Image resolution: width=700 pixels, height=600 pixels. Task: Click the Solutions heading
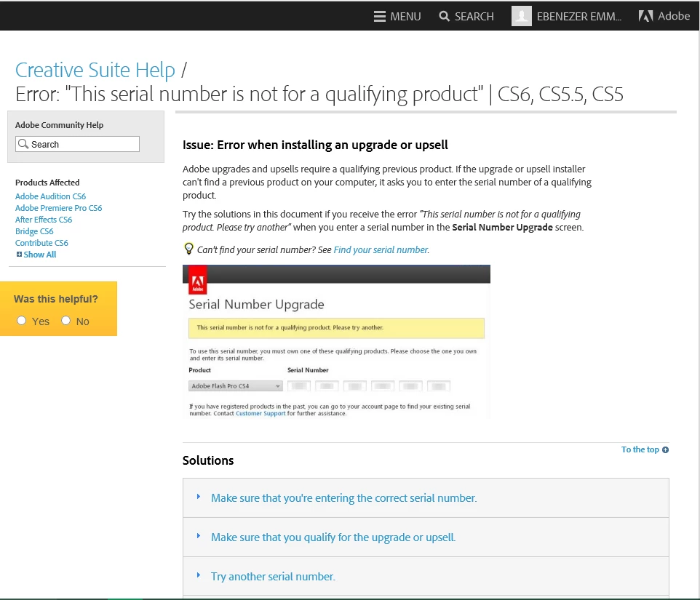coord(208,460)
